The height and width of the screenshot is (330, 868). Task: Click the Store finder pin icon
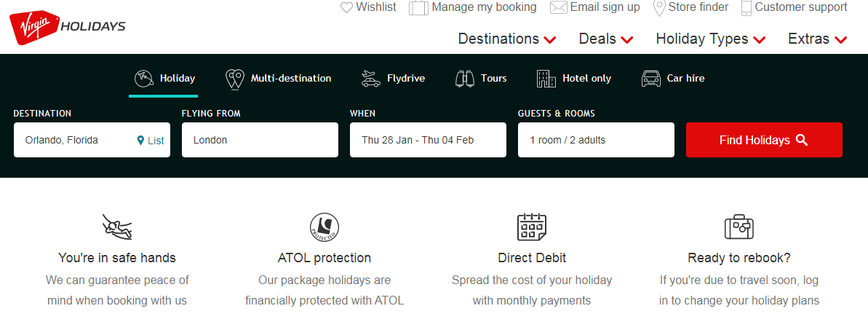click(x=659, y=7)
